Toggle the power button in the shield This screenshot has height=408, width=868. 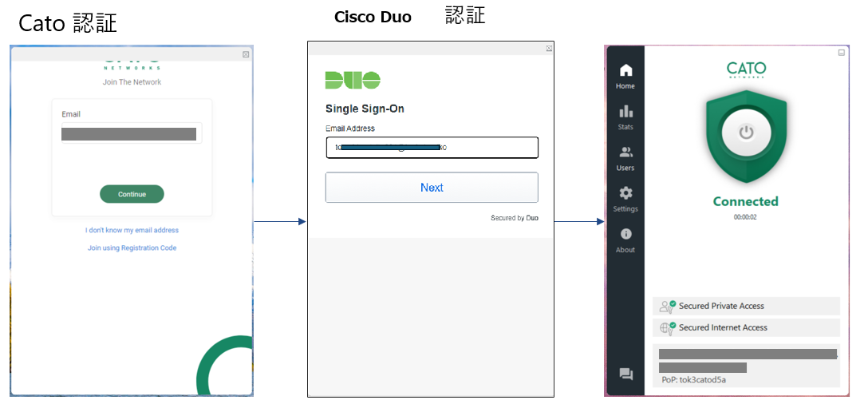click(x=746, y=133)
